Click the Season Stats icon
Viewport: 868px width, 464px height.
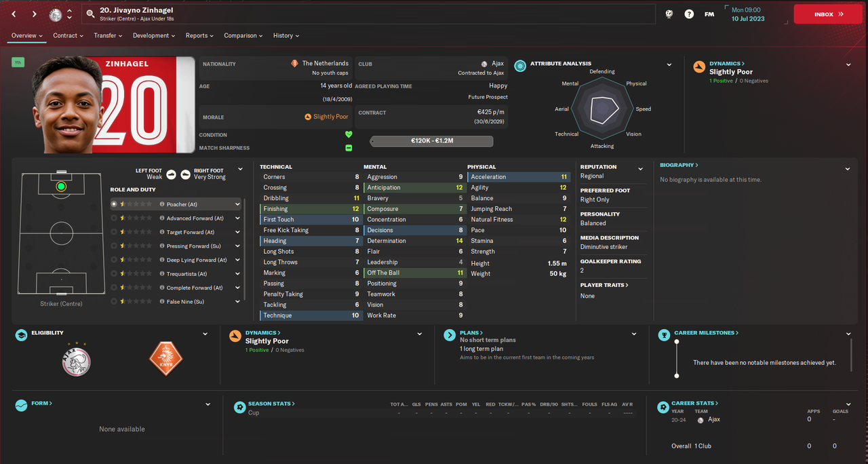tap(239, 407)
